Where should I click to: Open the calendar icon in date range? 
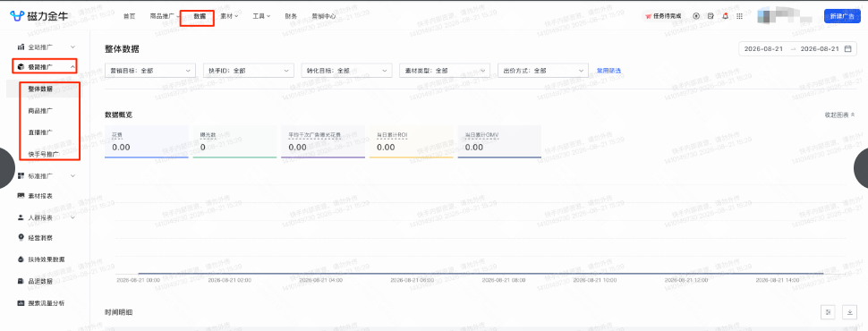(x=847, y=49)
